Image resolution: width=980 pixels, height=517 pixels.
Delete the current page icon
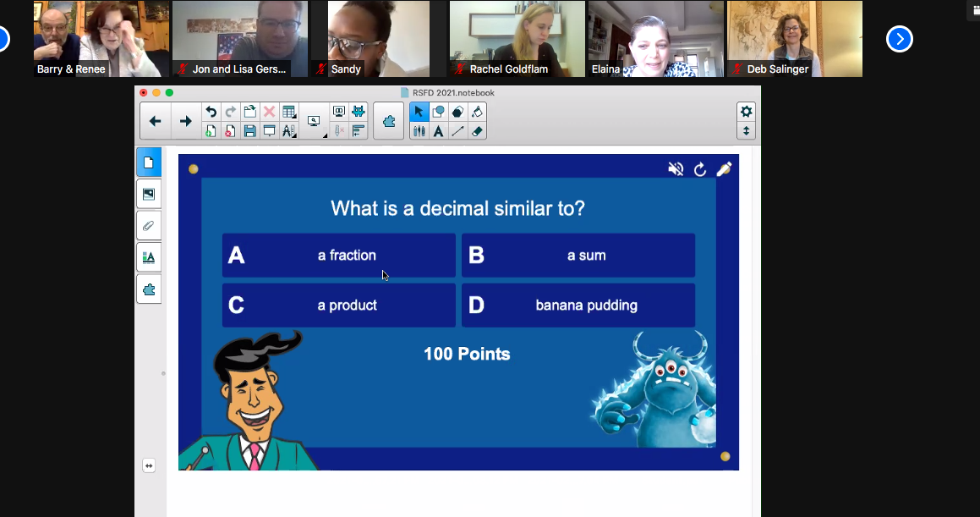[x=230, y=130]
